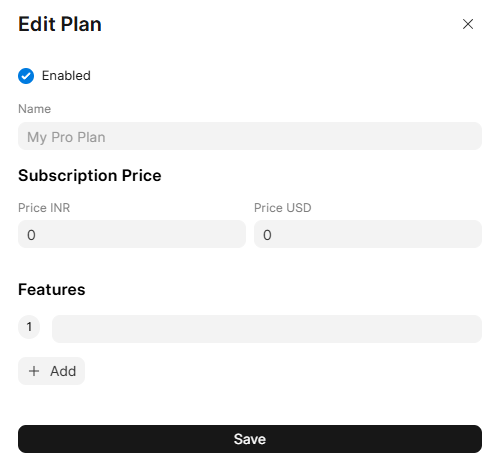Click the feature number 1 badge

[29, 327]
